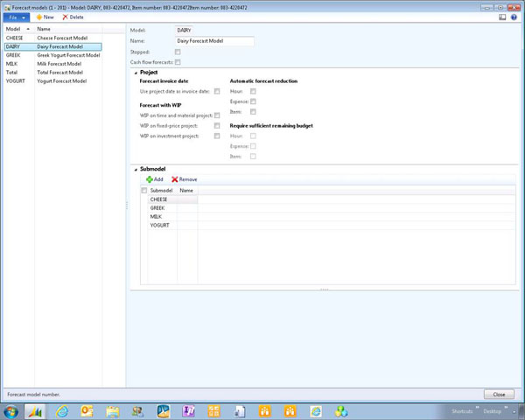Click the Desktop toolbar label

492,411
